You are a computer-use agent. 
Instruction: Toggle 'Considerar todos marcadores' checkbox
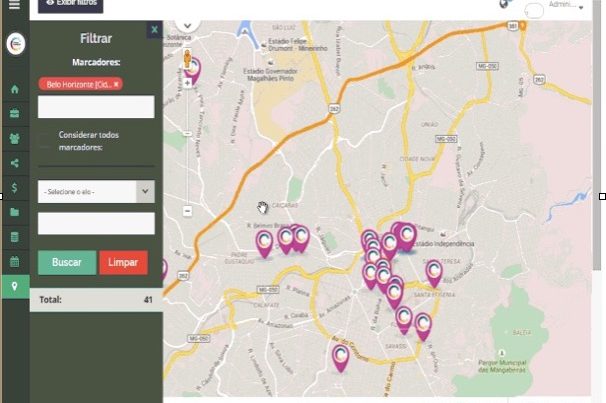[x=47, y=134]
